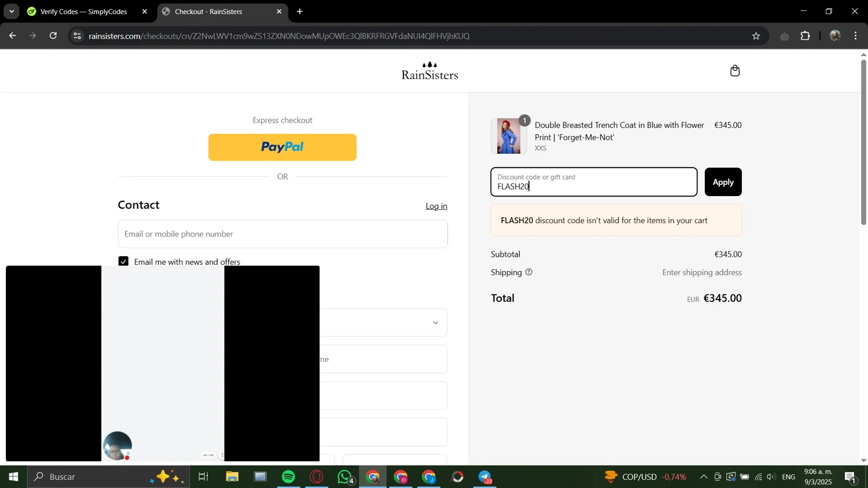The height and width of the screenshot is (488, 868).
Task: Open Opera browser from the taskbar
Action: [x=317, y=477]
